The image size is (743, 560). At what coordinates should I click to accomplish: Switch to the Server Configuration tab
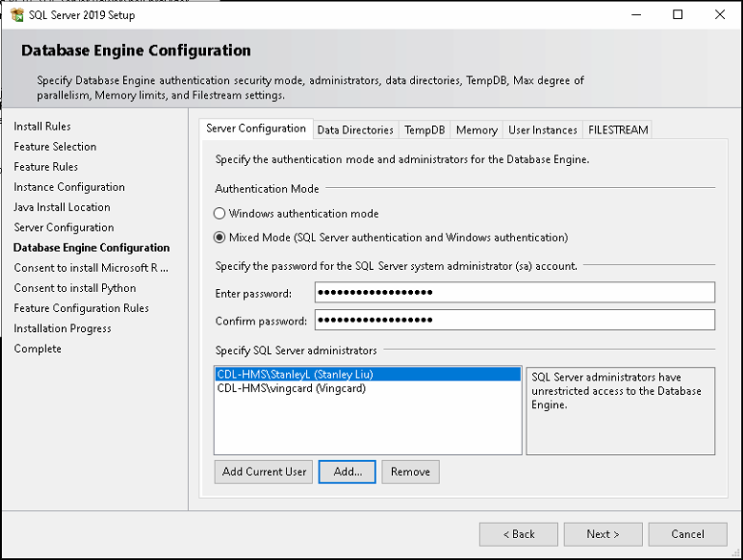coord(256,129)
